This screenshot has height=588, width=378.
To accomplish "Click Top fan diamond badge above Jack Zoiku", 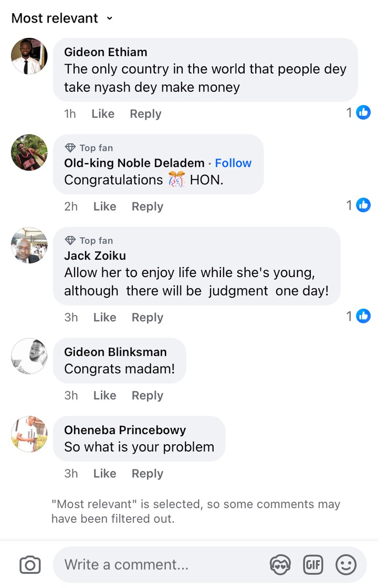I will pyautogui.click(x=70, y=240).
